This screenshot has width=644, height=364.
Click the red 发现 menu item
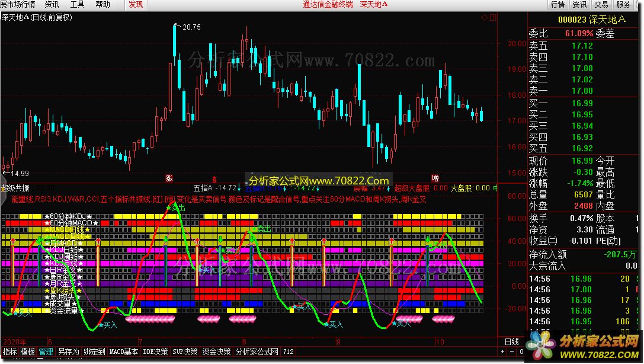pyautogui.click(x=136, y=5)
